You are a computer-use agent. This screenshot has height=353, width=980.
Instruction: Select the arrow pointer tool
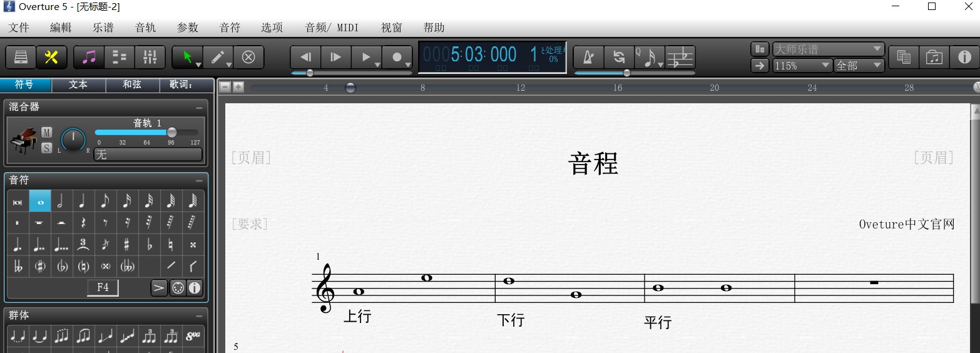[188, 57]
